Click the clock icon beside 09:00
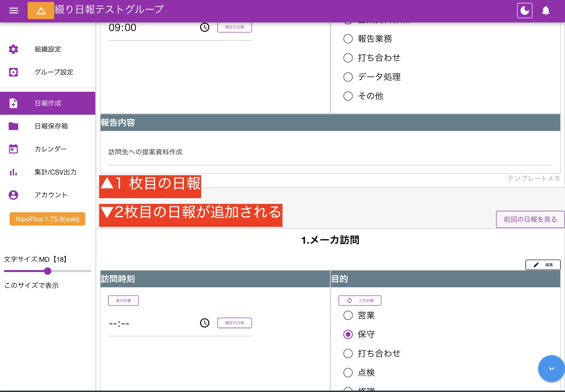This screenshot has height=392, width=565. tap(204, 27)
